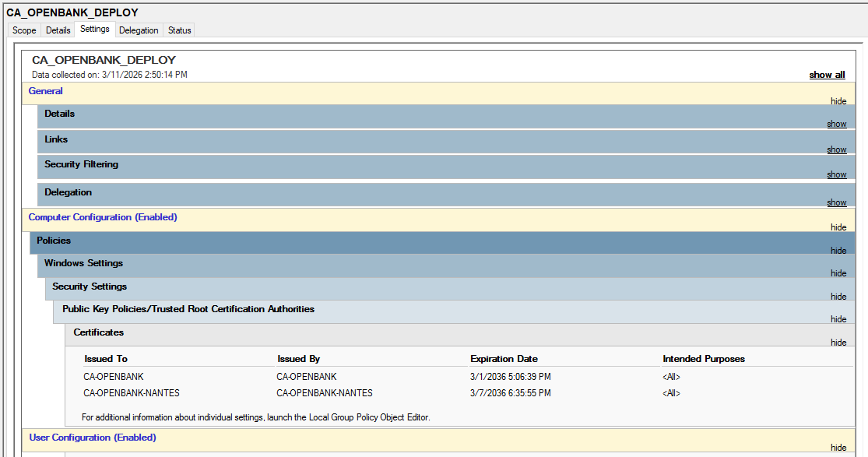Viewport: 868px width, 457px height.
Task: Click CA-OPENBANK-NANTES in Issued By column
Action: coord(325,393)
